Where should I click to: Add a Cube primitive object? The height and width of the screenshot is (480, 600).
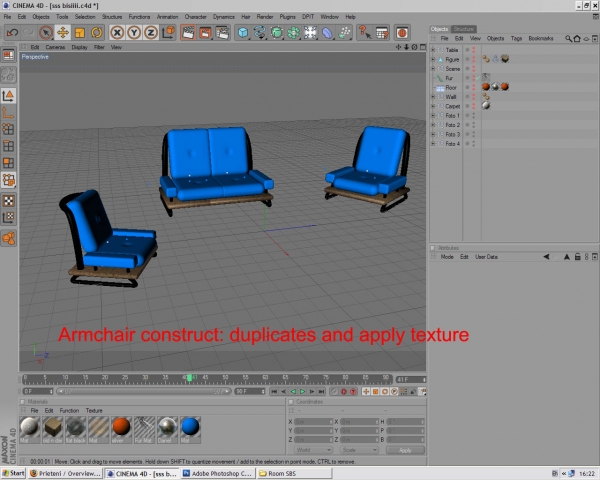click(243, 33)
